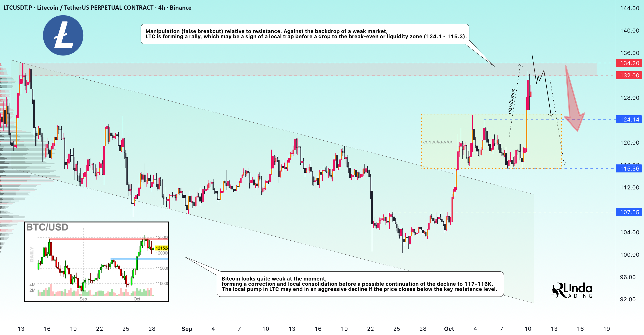Click the bold Oct label on the main time axis
Viewport: 644px width, 335px height.
449,329
